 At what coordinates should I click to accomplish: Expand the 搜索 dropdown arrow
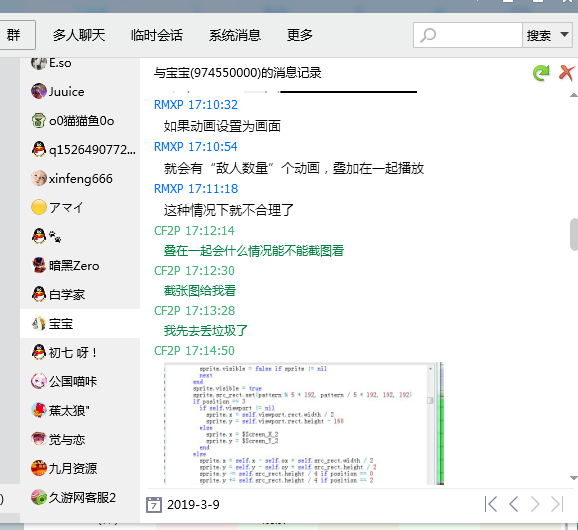[x=564, y=34]
